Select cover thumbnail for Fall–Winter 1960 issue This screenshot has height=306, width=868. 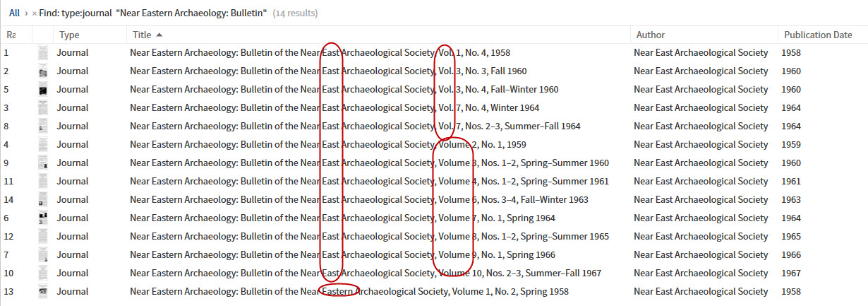coord(43,89)
